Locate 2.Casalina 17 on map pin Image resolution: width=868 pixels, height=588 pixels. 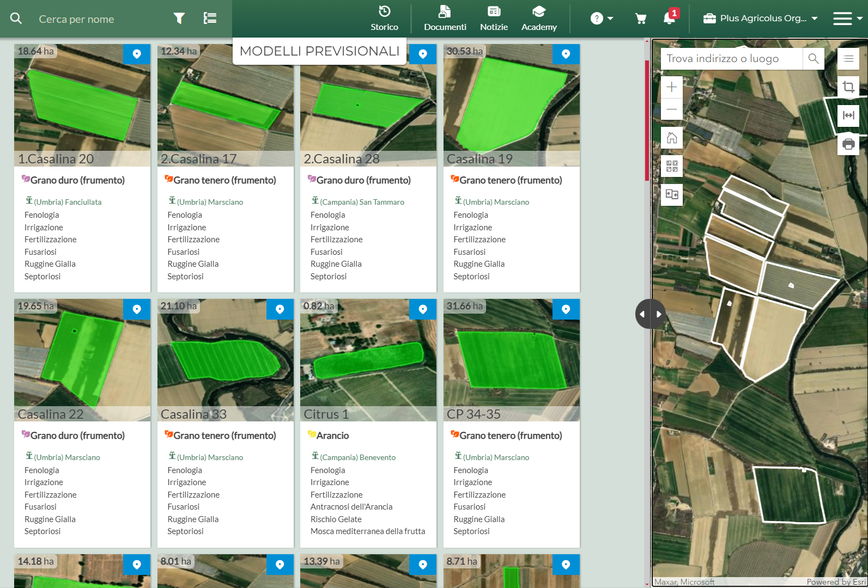click(280, 54)
